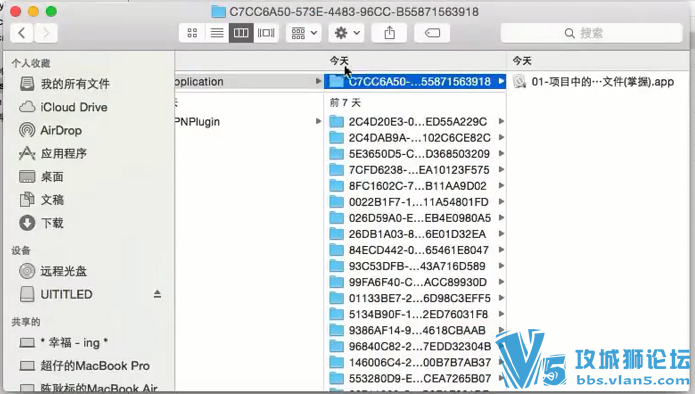
Task: Select folder 2C4D20E3-0...ED55A229C
Action: 415,121
